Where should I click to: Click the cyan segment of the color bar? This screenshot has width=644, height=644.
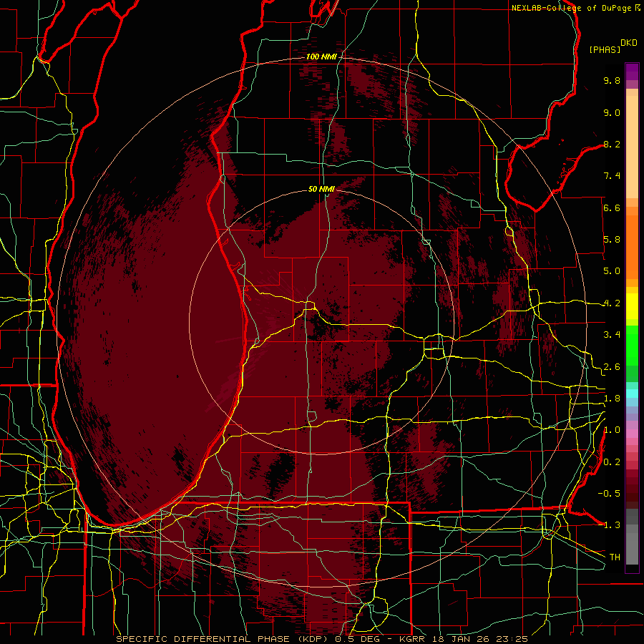[x=632, y=394]
